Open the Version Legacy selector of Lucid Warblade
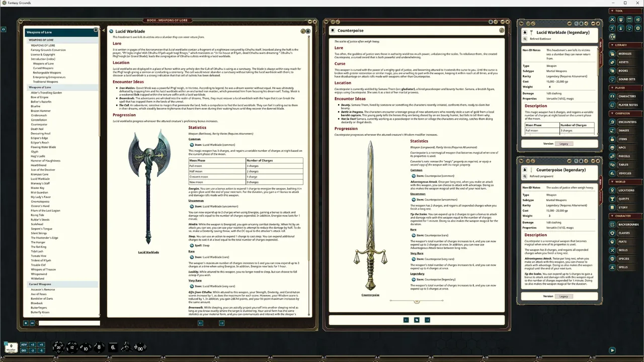Viewport: 644px width, 362px height. [x=563, y=143]
